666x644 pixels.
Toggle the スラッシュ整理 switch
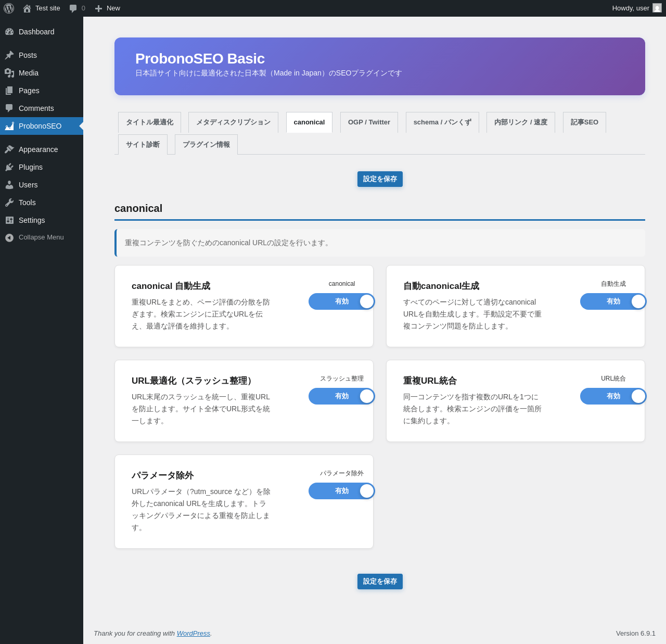pos(342,396)
